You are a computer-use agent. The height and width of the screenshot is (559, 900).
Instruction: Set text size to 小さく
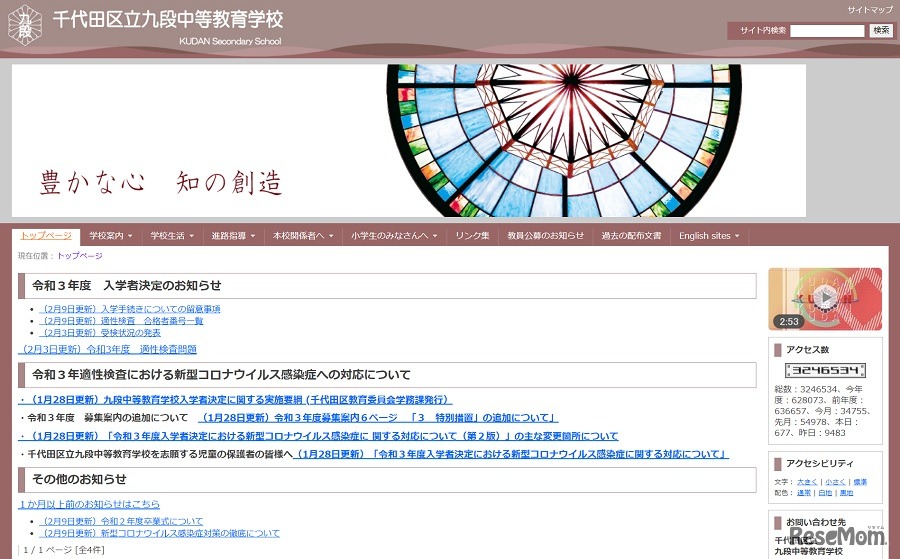point(835,482)
